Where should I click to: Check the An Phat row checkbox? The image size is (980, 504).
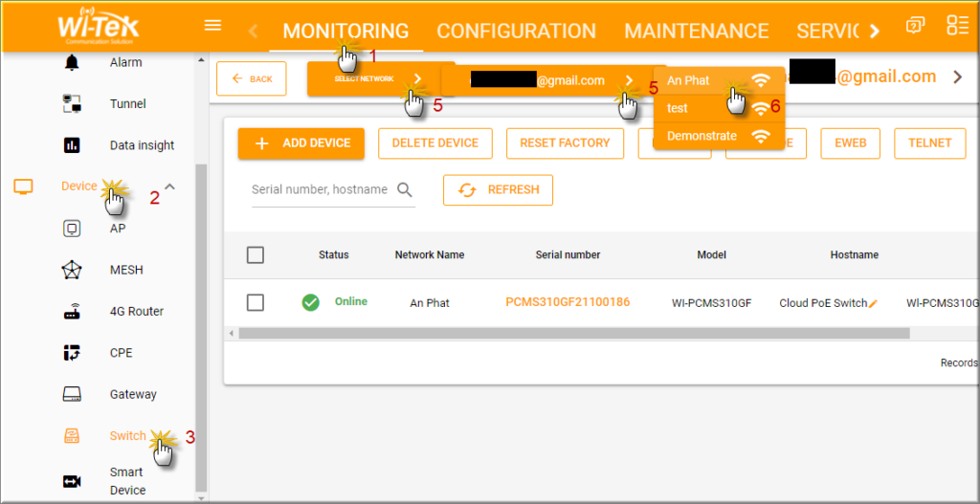pos(256,302)
